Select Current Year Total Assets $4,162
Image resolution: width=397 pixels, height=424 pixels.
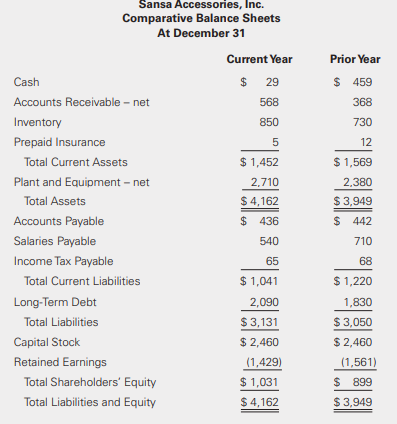(x=259, y=201)
